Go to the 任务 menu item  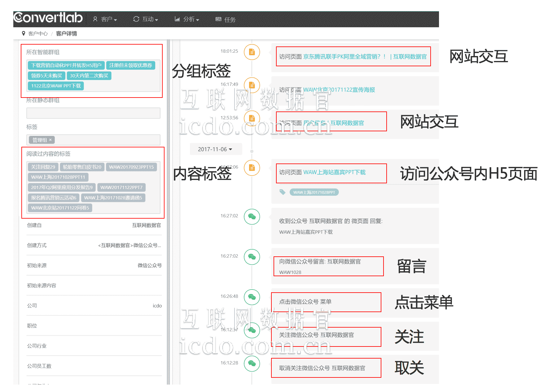pos(226,20)
